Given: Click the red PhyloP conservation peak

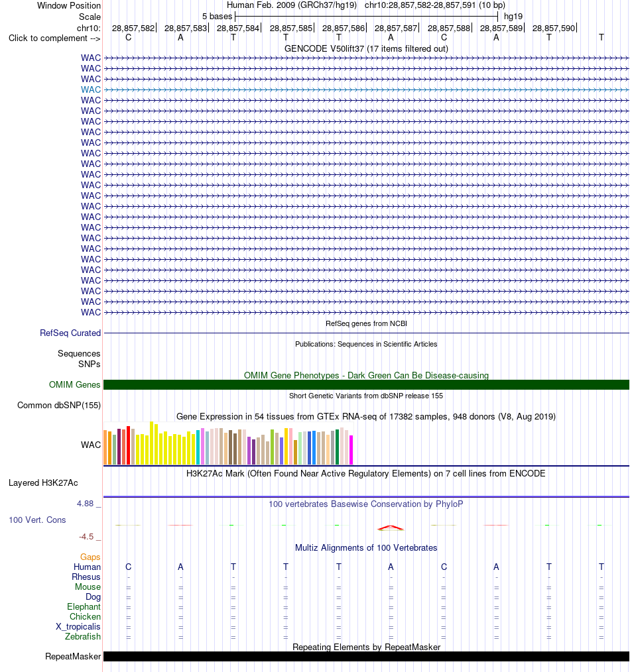Looking at the screenshot, I should point(391,528).
